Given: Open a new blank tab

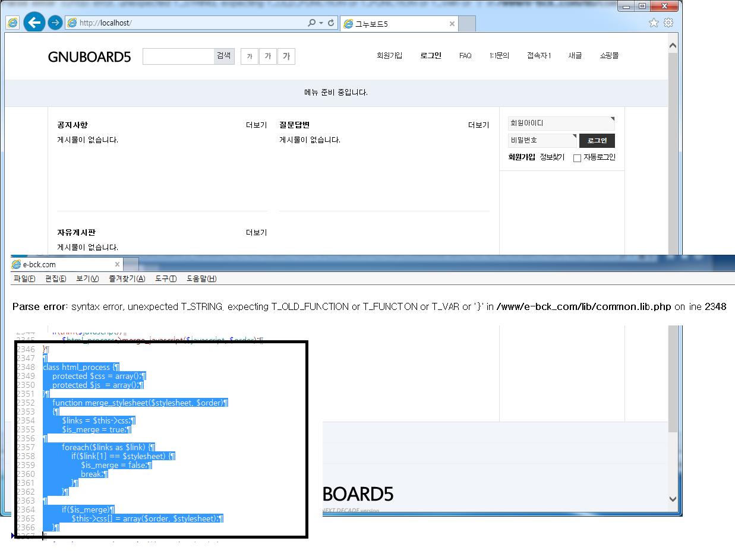Looking at the screenshot, I should click(x=468, y=24).
